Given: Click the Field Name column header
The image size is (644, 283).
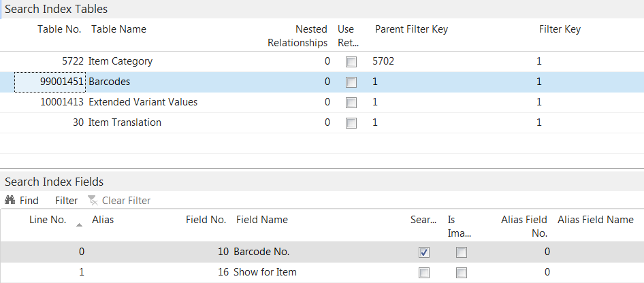Looking at the screenshot, I should 261,220.
